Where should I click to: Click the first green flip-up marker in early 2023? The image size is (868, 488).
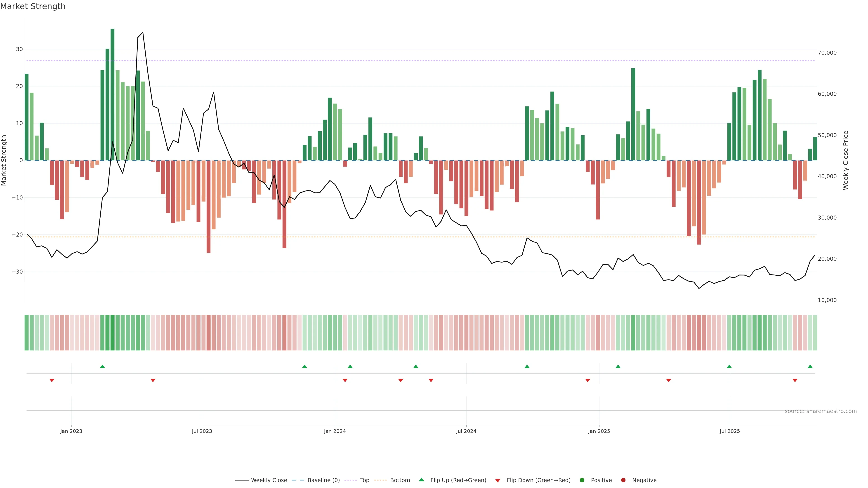pos(102,366)
